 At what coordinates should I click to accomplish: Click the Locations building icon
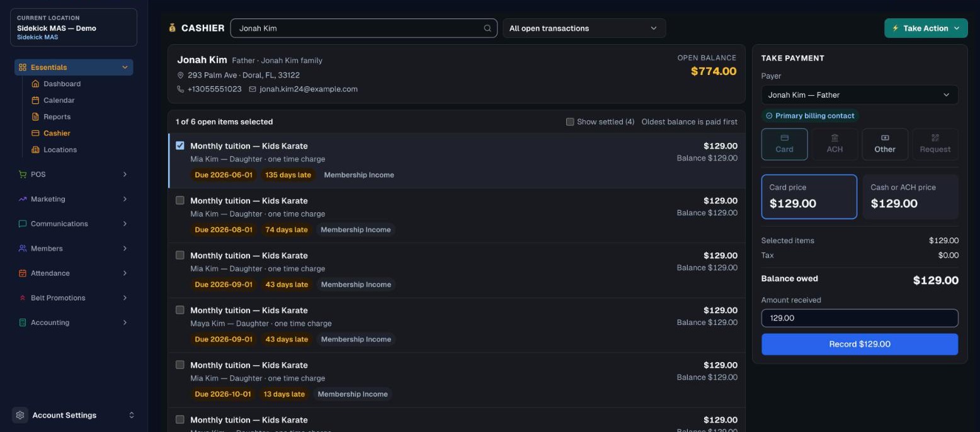pyautogui.click(x=35, y=149)
